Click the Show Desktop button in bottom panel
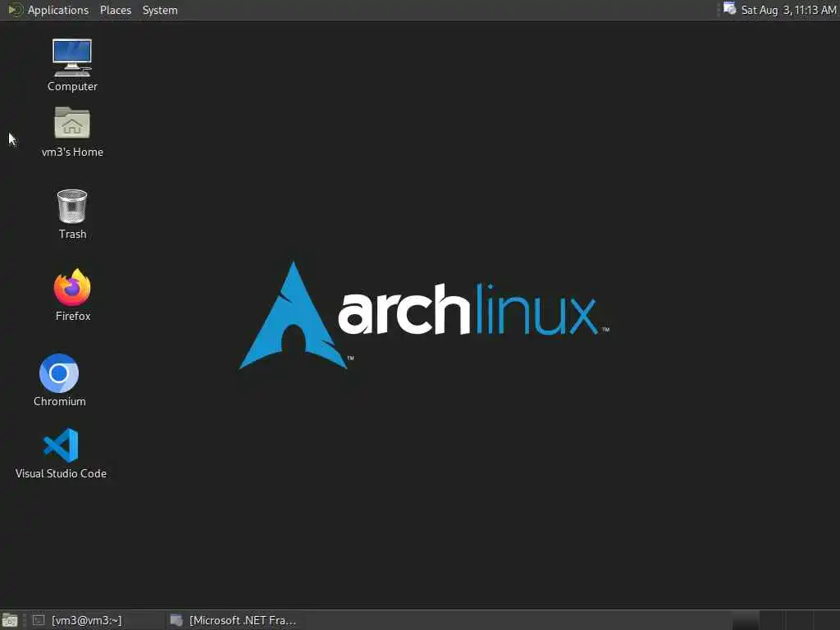Image resolution: width=840 pixels, height=630 pixels. pos(10,620)
